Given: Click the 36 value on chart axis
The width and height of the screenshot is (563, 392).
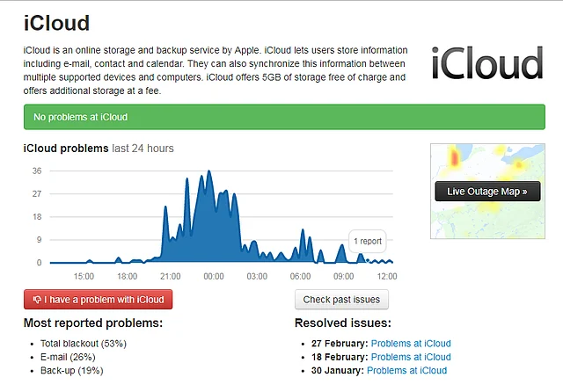Looking at the screenshot, I should coord(37,171).
